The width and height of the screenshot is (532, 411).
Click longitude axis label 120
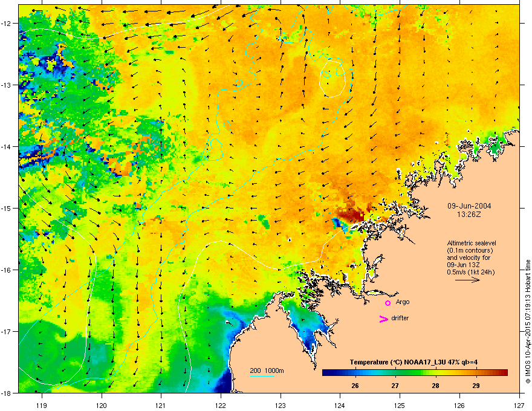[101, 405]
